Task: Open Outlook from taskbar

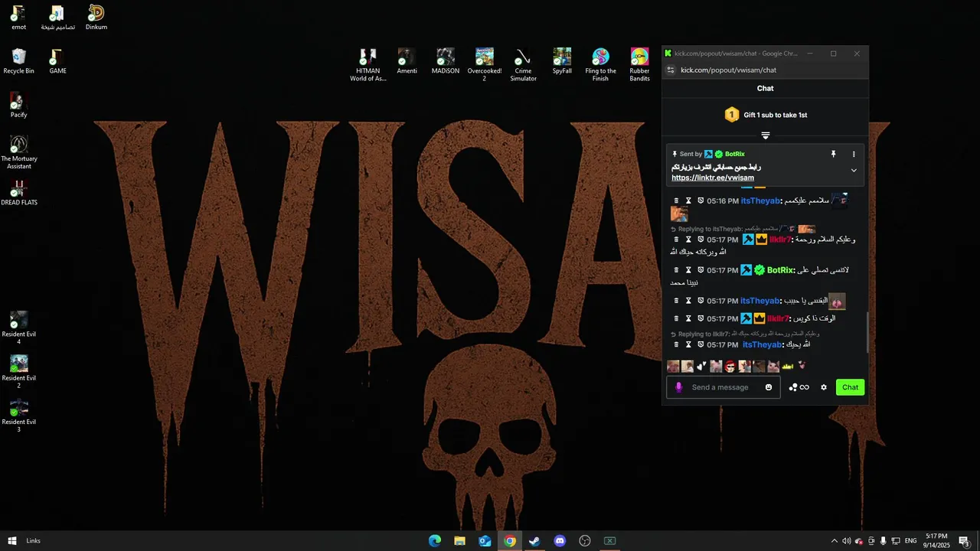Action: [485, 541]
